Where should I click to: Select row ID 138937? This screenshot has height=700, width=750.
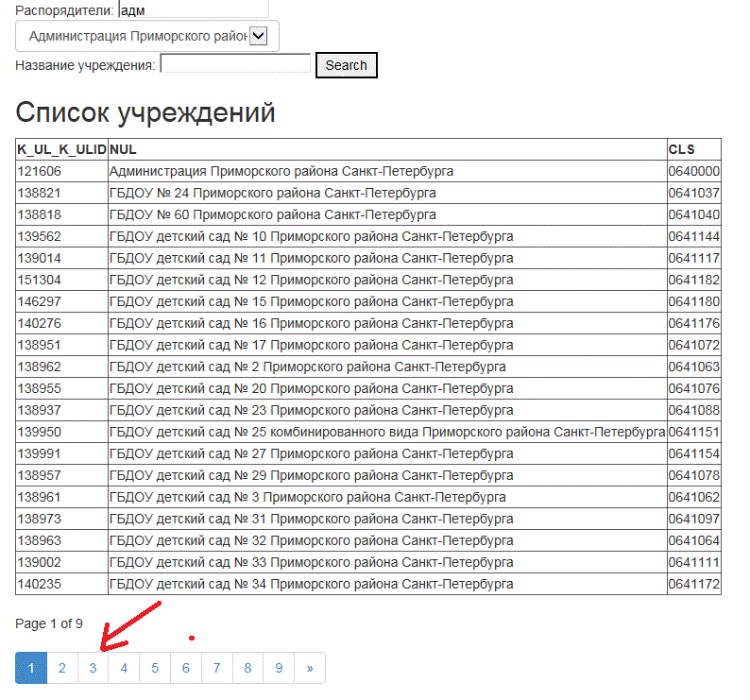pos(61,410)
